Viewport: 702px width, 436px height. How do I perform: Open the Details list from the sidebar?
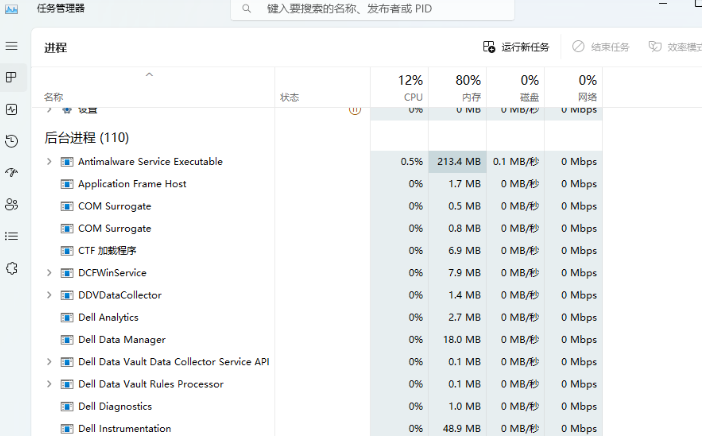12,236
